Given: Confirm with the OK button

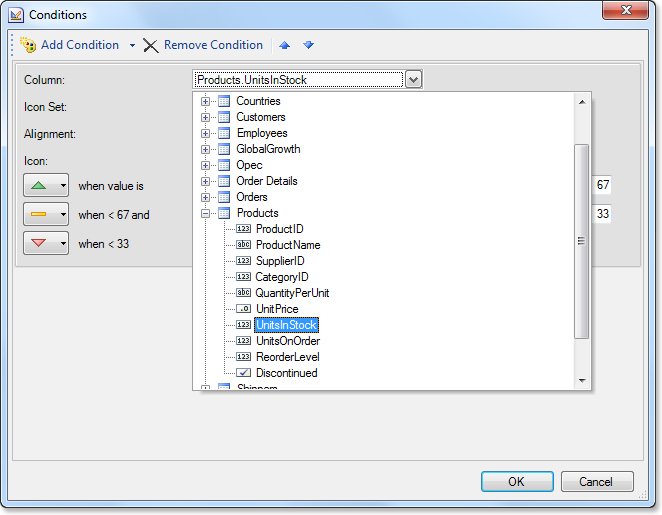Looking at the screenshot, I should click(517, 482).
